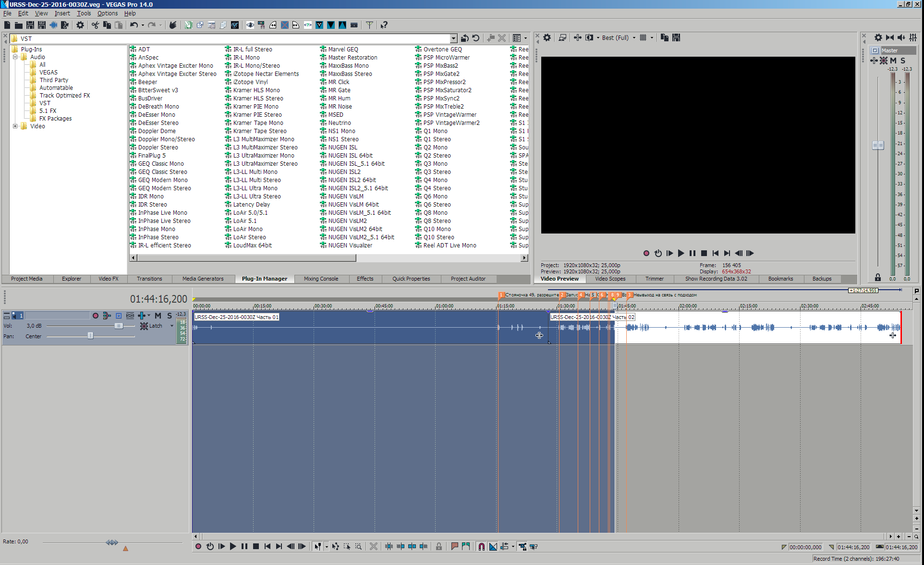Click the track 1 Pan slider handle
This screenshot has height=565, width=924.
[x=90, y=336]
